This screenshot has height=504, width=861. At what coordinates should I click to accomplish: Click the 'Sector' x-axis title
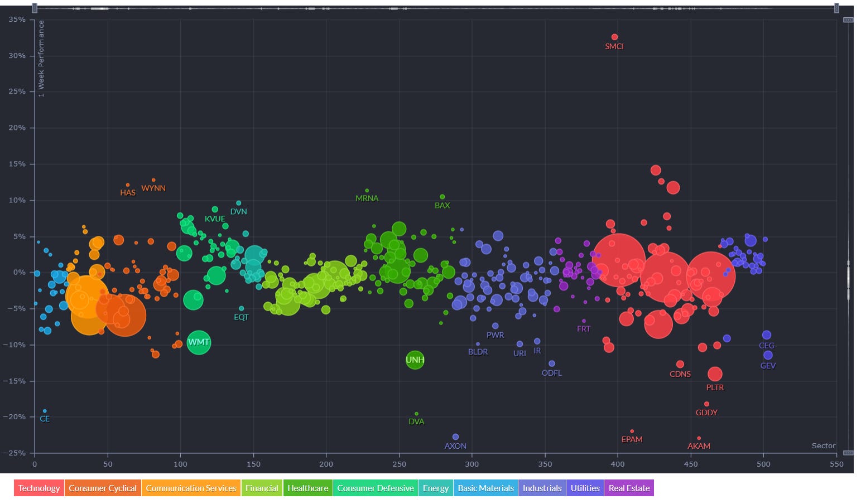coord(823,445)
